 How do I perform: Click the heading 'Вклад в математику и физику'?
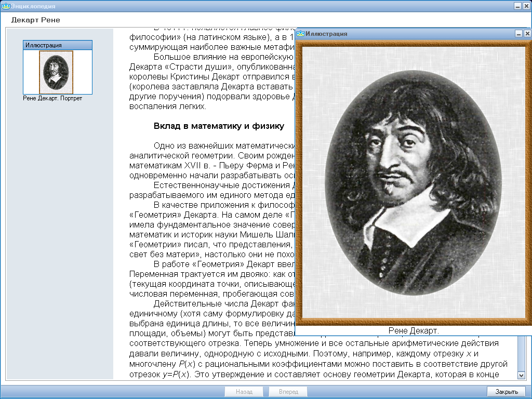click(x=219, y=126)
